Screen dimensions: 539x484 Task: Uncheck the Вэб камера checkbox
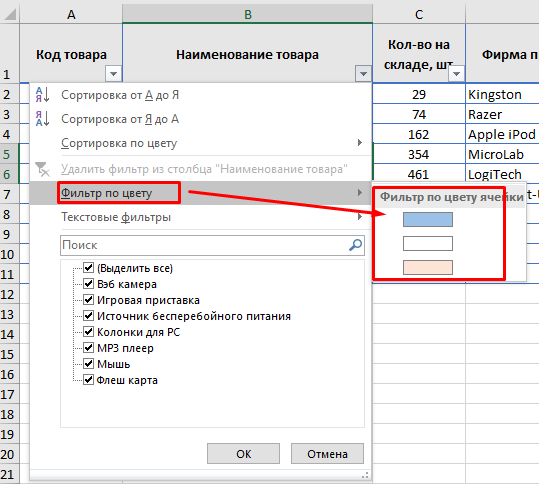pyautogui.click(x=89, y=284)
